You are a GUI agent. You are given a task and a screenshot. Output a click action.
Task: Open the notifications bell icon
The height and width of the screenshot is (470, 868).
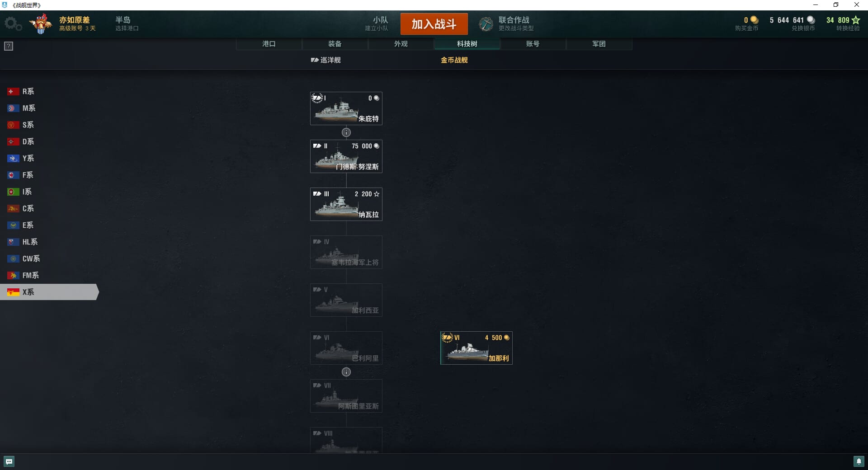859,461
